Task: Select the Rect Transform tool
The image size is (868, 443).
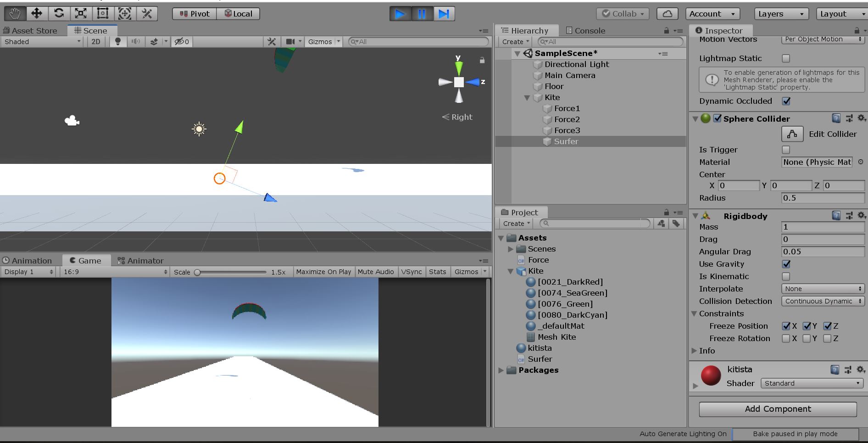Action: [x=103, y=14]
